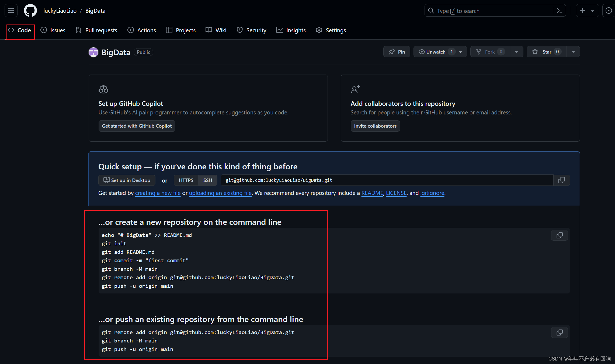
Task: Copy the create new repository commands
Action: 560,235
